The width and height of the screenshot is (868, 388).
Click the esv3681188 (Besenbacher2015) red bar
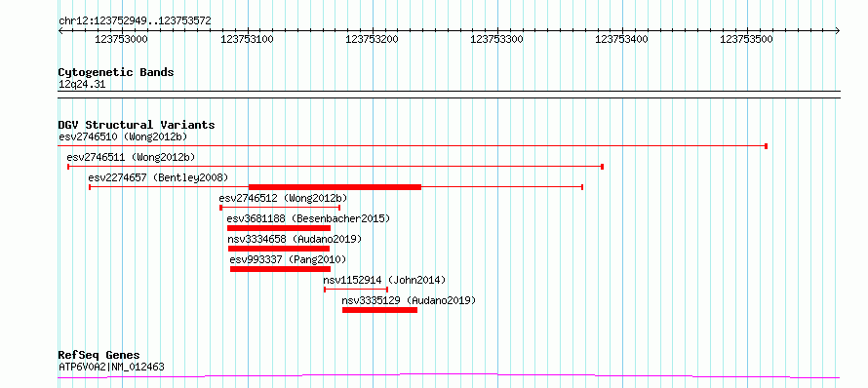coord(279,228)
